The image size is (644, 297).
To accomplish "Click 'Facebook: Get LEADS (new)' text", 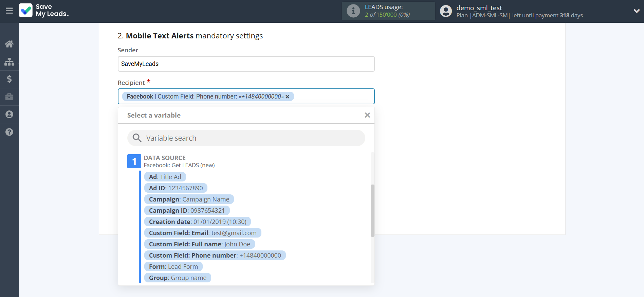I will [x=179, y=165].
